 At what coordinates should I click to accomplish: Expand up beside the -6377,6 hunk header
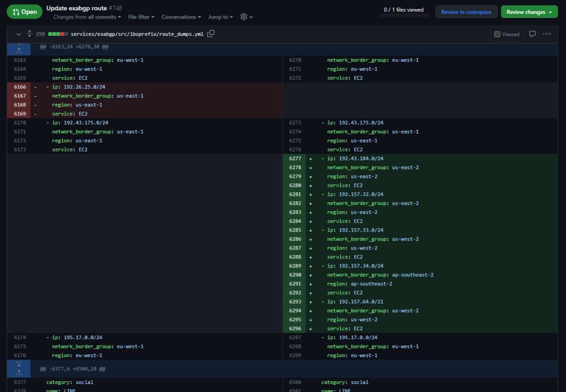point(19,372)
